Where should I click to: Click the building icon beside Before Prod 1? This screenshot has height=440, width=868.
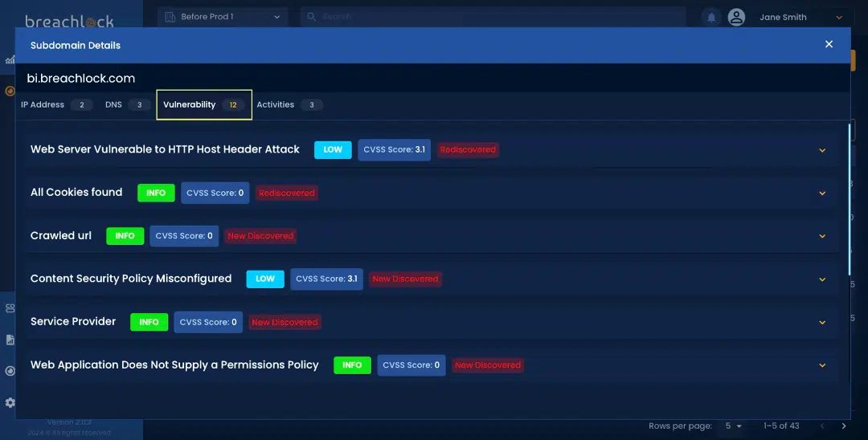(170, 17)
